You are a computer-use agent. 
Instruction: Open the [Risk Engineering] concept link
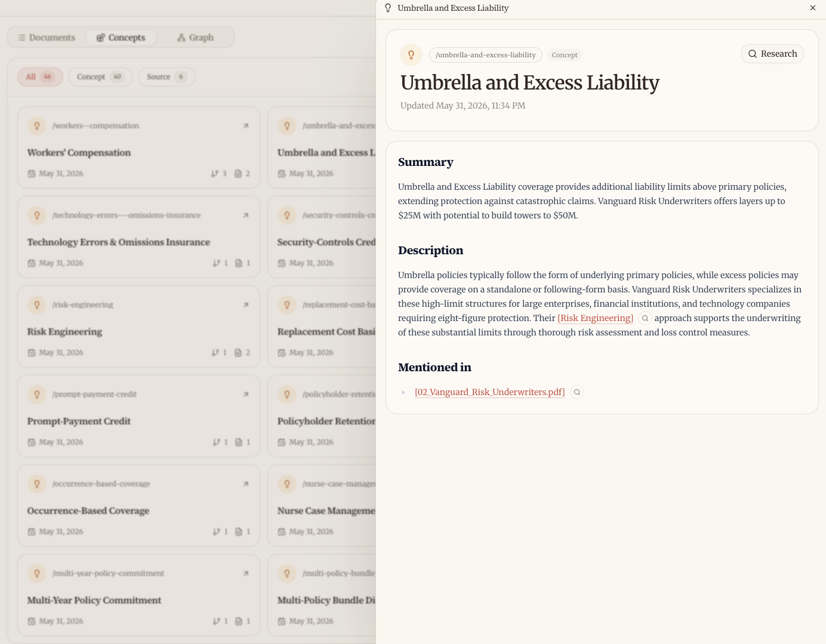pyautogui.click(x=595, y=318)
